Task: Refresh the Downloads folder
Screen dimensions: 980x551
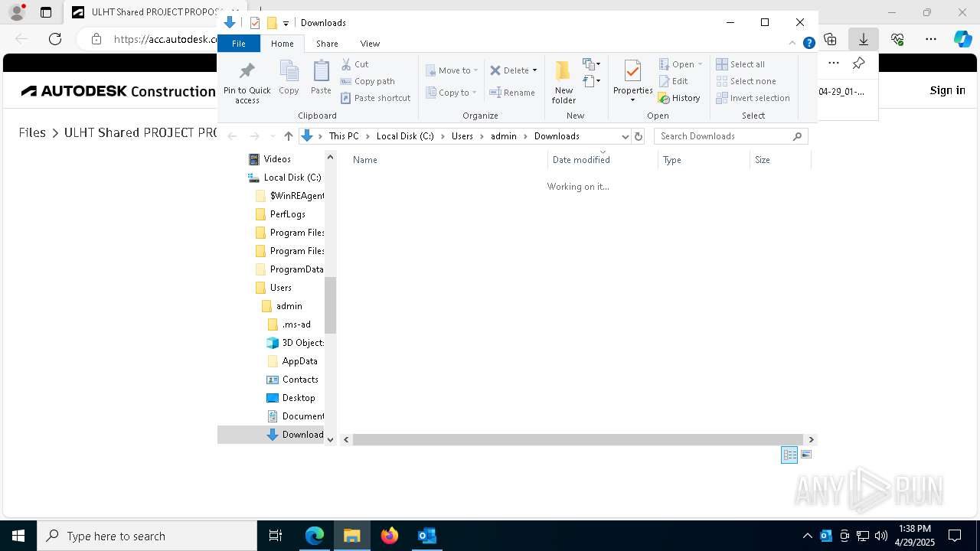Action: (639, 136)
